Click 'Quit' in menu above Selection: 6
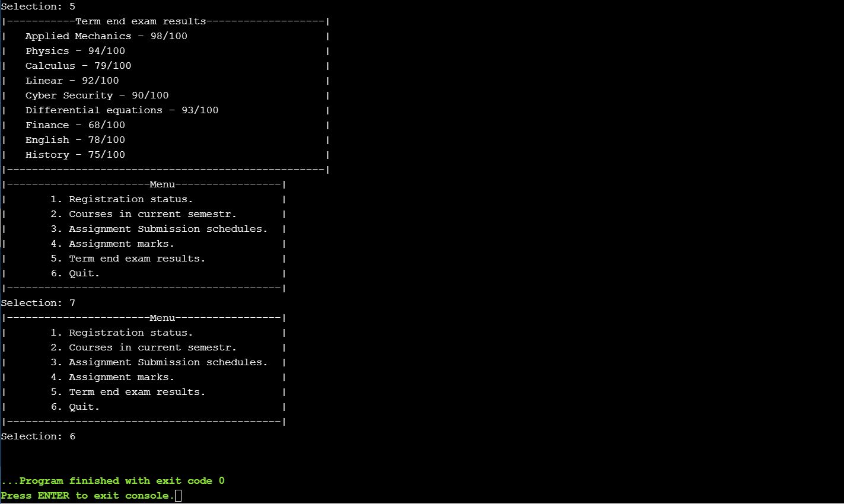This screenshot has height=504, width=844. click(84, 407)
